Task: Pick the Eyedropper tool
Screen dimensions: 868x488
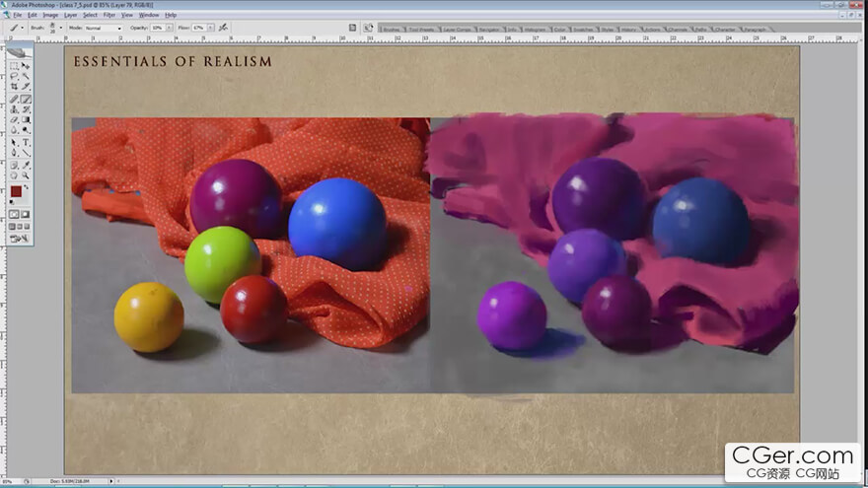Action: tap(26, 165)
